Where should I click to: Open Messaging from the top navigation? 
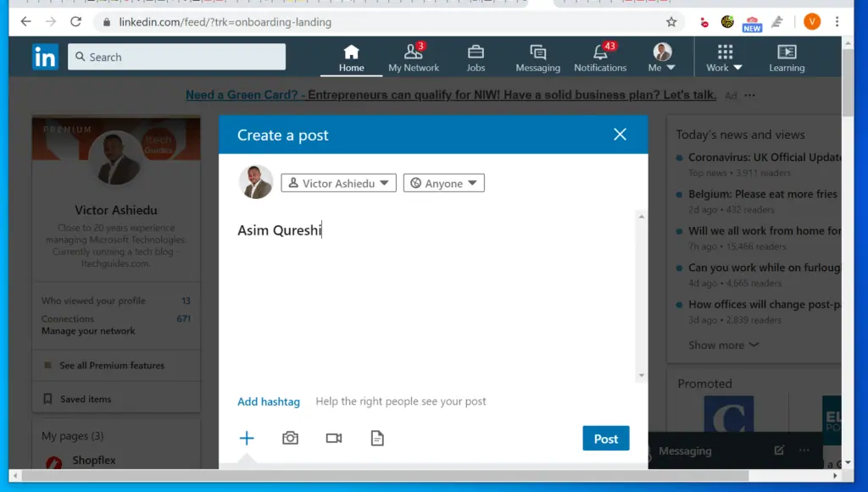click(x=537, y=56)
